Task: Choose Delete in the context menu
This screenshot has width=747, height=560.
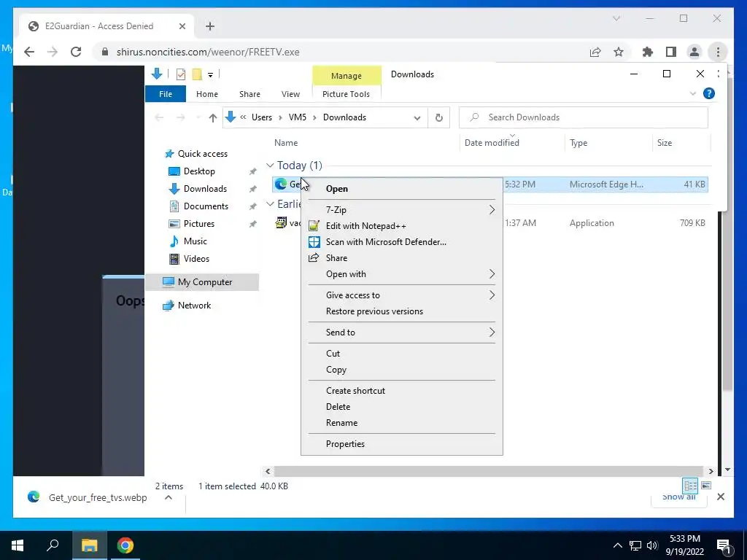Action: (402, 407)
